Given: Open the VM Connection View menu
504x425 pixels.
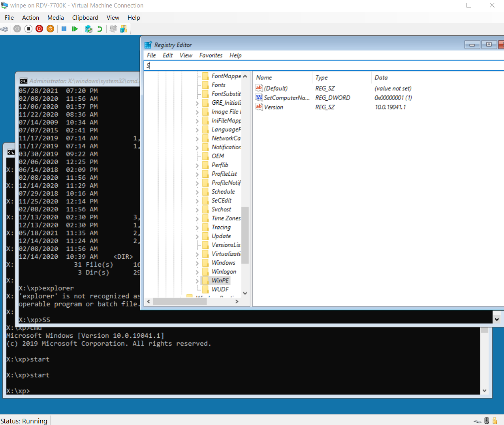Looking at the screenshot, I should [x=113, y=18].
